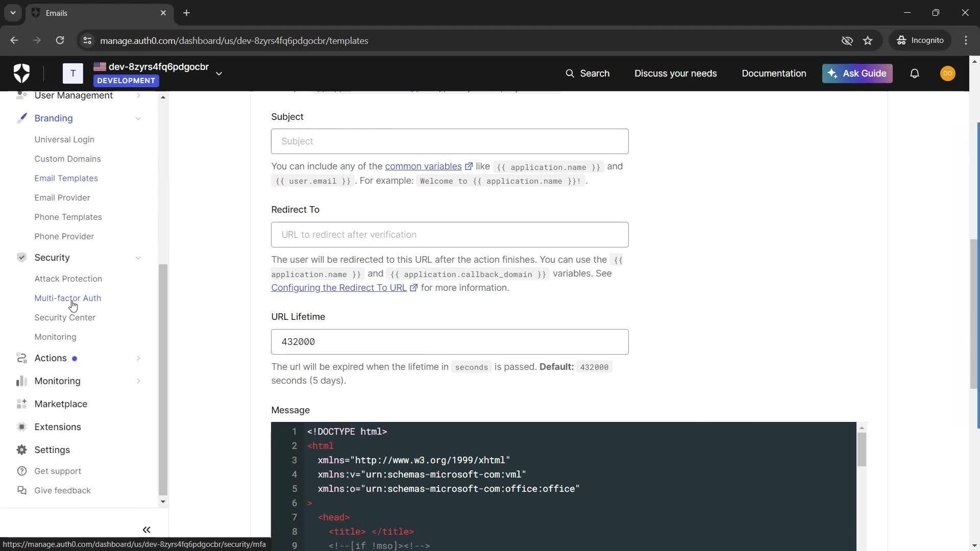Click the browser back arrow
This screenshot has width=980, height=551.
[14, 40]
